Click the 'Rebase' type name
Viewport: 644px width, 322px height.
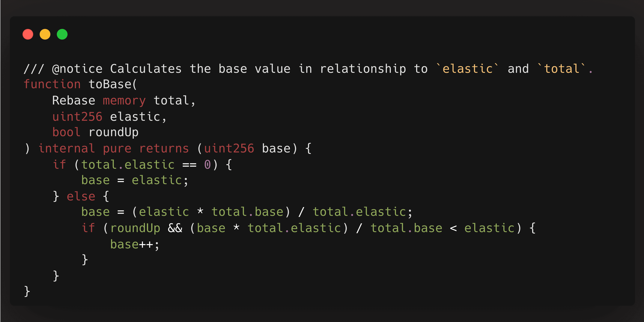[74, 101]
